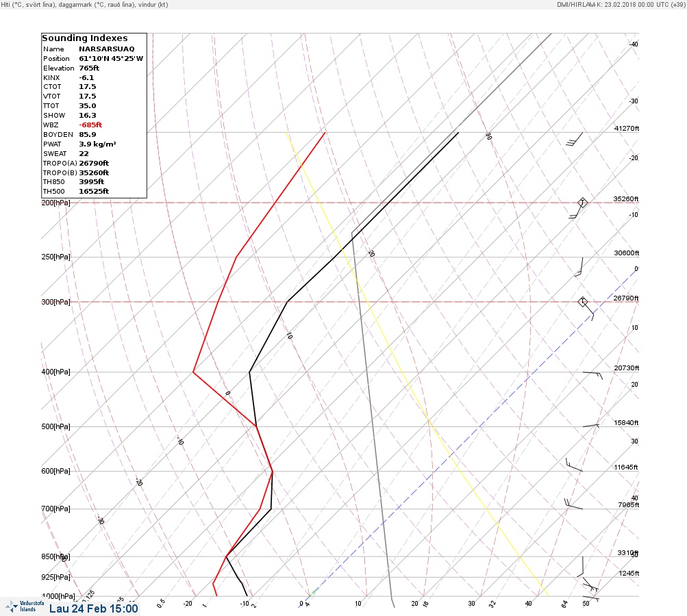Image resolution: width=687 pixels, height=616 pixels.
Task: Click the wind barb near 3310ft level
Action: 580,567
